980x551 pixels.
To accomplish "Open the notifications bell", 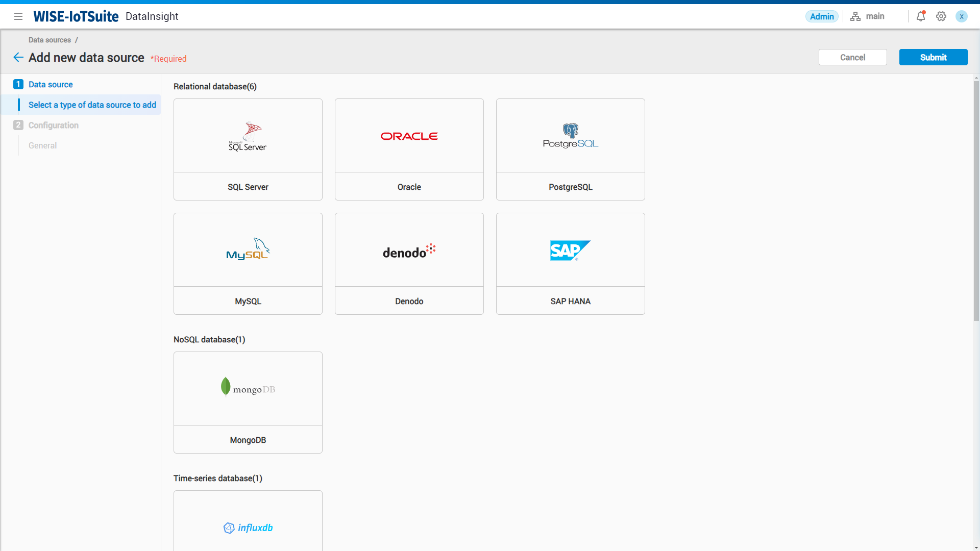I will tap(921, 16).
